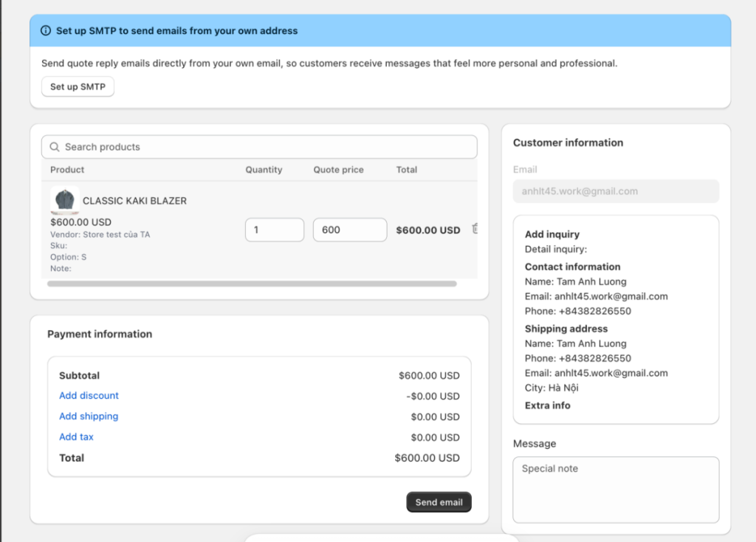The height and width of the screenshot is (542, 756).
Task: Click the Add tax link
Action: pos(76,437)
